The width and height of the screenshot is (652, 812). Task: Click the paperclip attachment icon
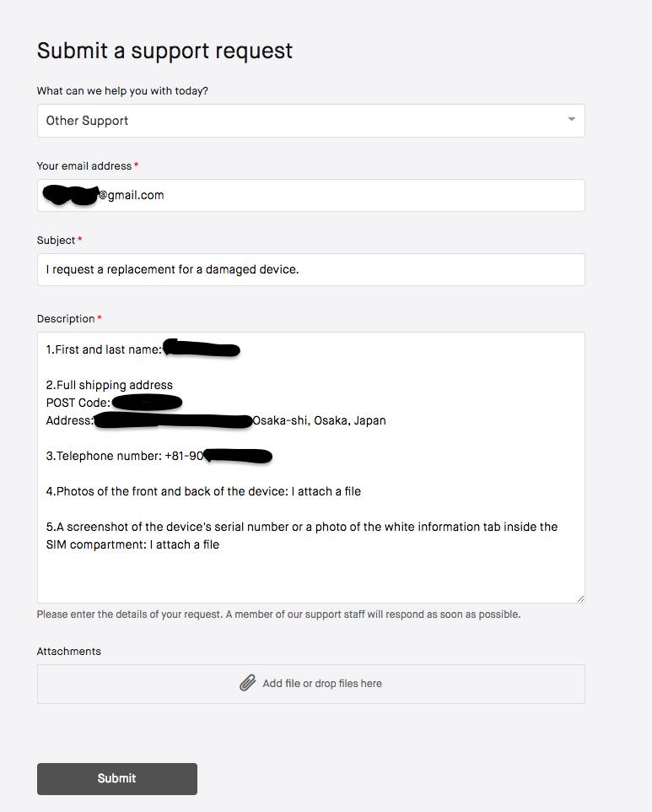point(247,683)
